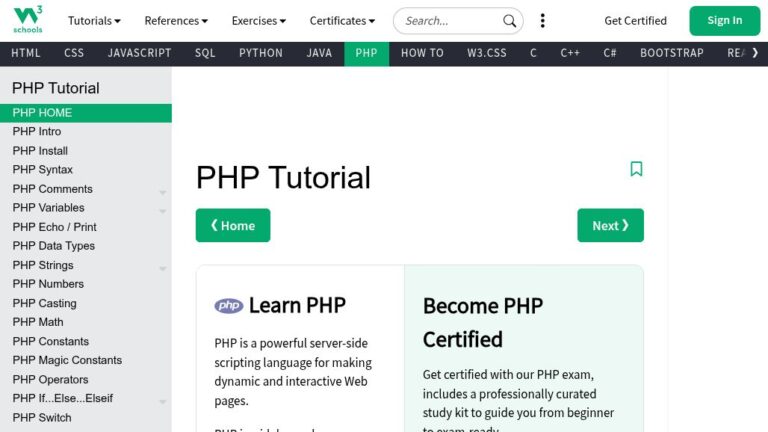Screen dimensions: 768x432
Task: Open the C topic tab
Action: click(x=533, y=53)
